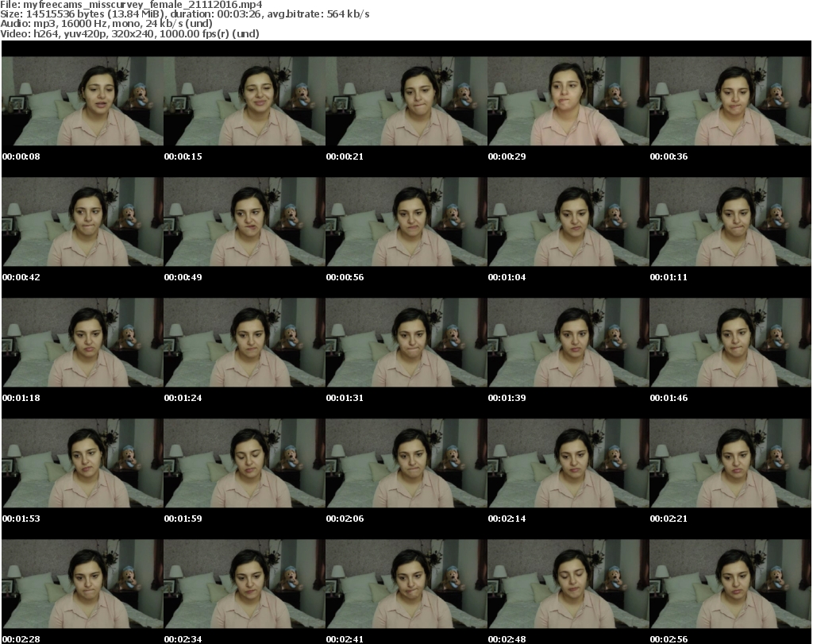Image resolution: width=813 pixels, height=644 pixels.
Task: Select the video frame thumbnail above timestamp 00:02:06
Action: click(x=406, y=463)
